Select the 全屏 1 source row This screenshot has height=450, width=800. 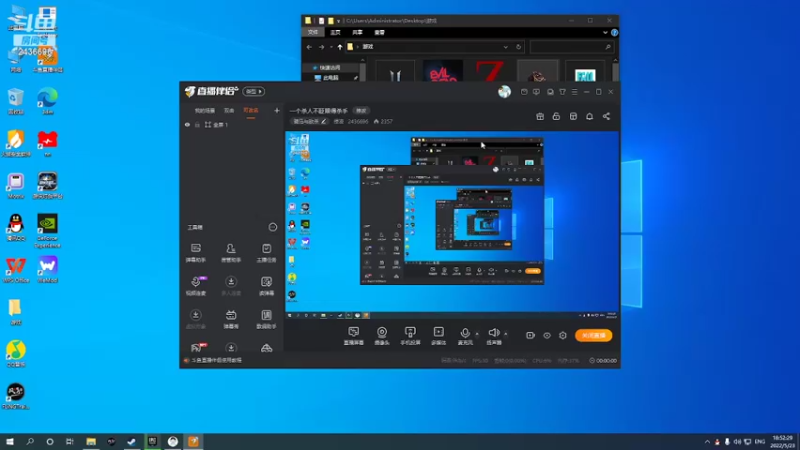click(232, 124)
